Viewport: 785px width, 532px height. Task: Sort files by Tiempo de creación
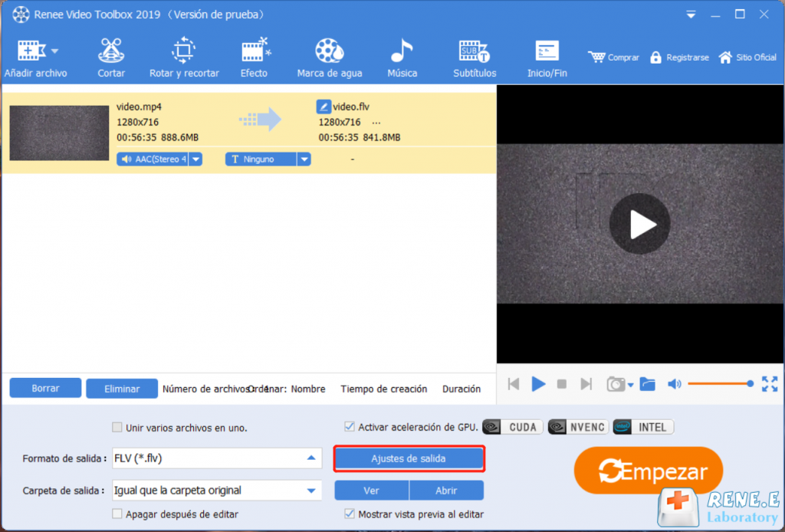[x=383, y=389]
